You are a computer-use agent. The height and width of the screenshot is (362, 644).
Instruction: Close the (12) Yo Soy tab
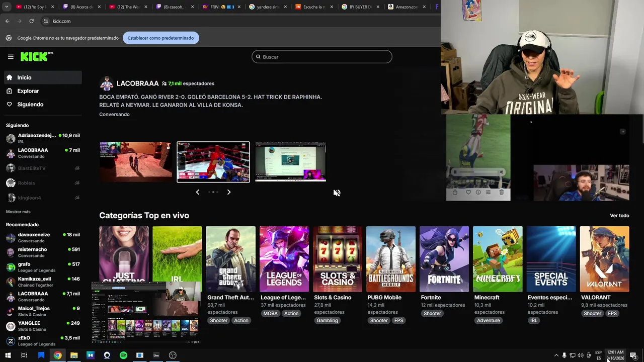tap(53, 7)
